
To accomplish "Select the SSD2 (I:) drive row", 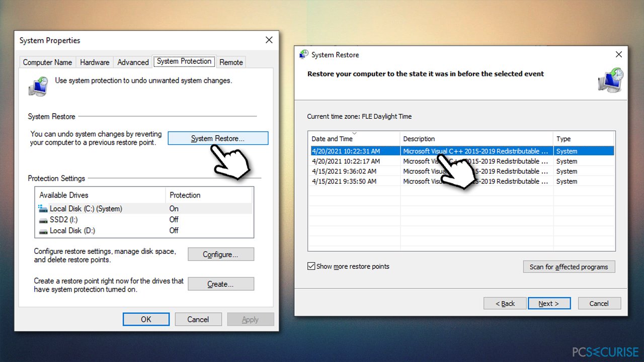I will point(143,220).
